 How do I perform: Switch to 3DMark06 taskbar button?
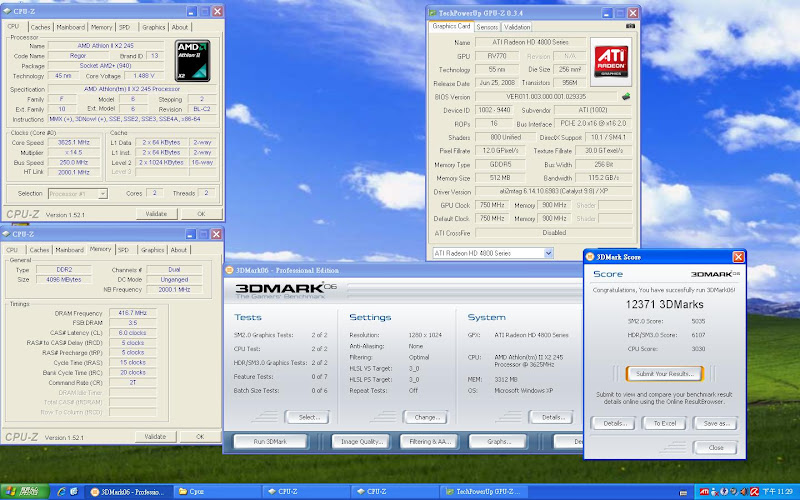point(129,492)
